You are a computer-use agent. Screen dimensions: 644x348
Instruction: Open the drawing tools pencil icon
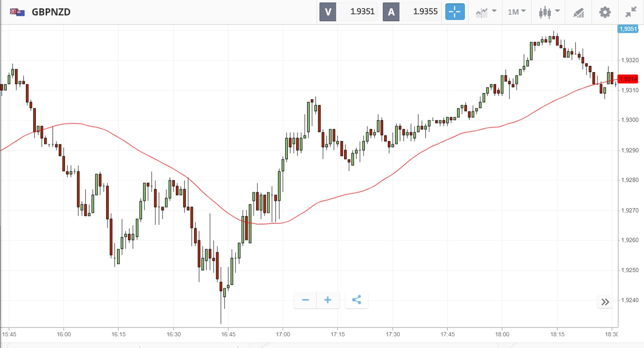579,12
